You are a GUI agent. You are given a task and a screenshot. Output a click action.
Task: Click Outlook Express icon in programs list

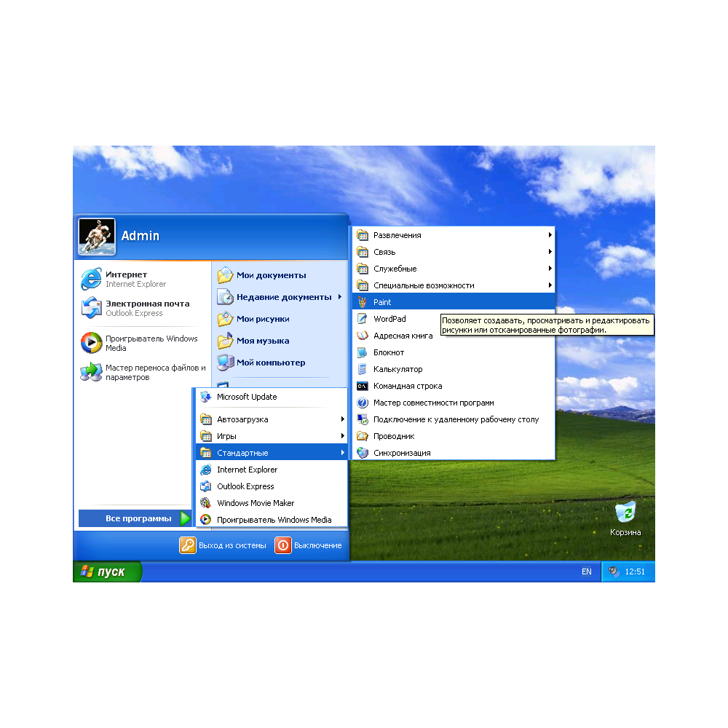206,486
